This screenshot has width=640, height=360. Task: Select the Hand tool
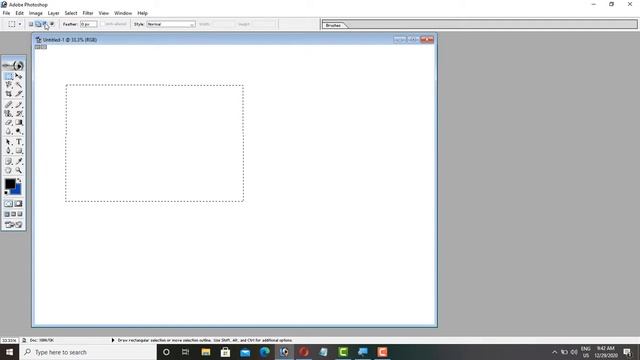click(9, 171)
